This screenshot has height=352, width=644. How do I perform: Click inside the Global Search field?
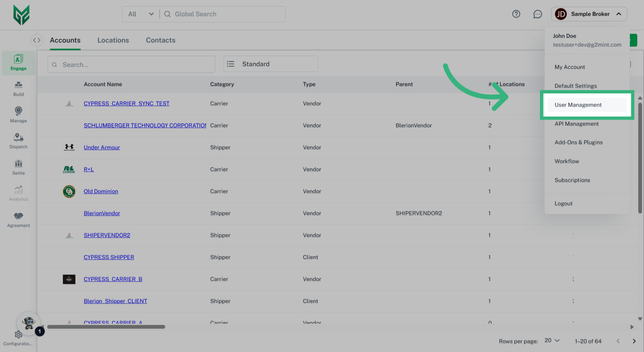pyautogui.click(x=218, y=14)
